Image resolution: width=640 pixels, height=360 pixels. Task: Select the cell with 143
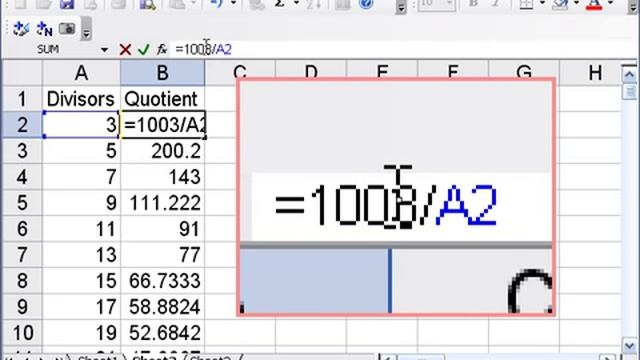pyautogui.click(x=162, y=177)
